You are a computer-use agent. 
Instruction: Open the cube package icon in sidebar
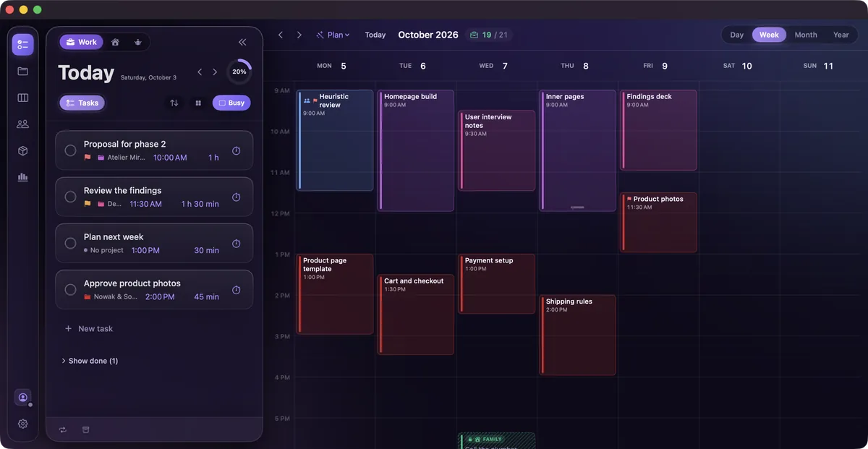coord(22,150)
